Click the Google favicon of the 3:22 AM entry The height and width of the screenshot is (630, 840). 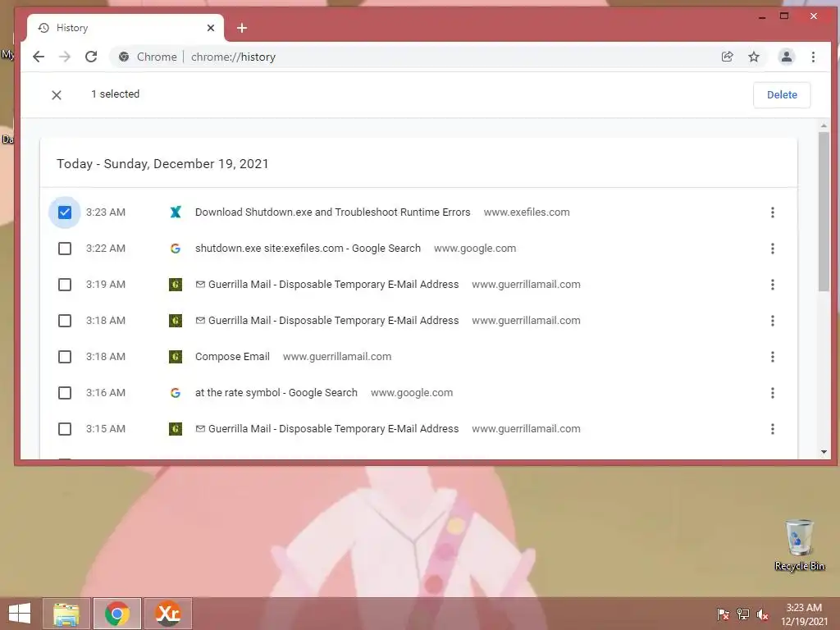176,249
